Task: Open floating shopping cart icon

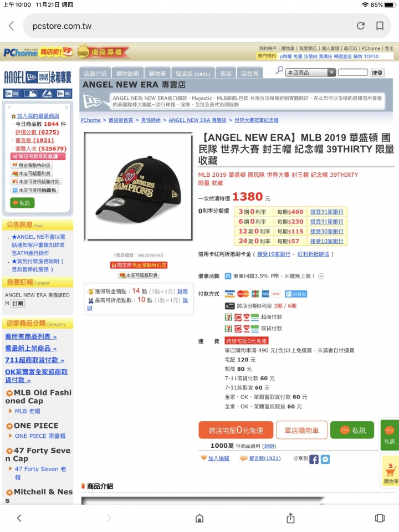Action: (390, 471)
